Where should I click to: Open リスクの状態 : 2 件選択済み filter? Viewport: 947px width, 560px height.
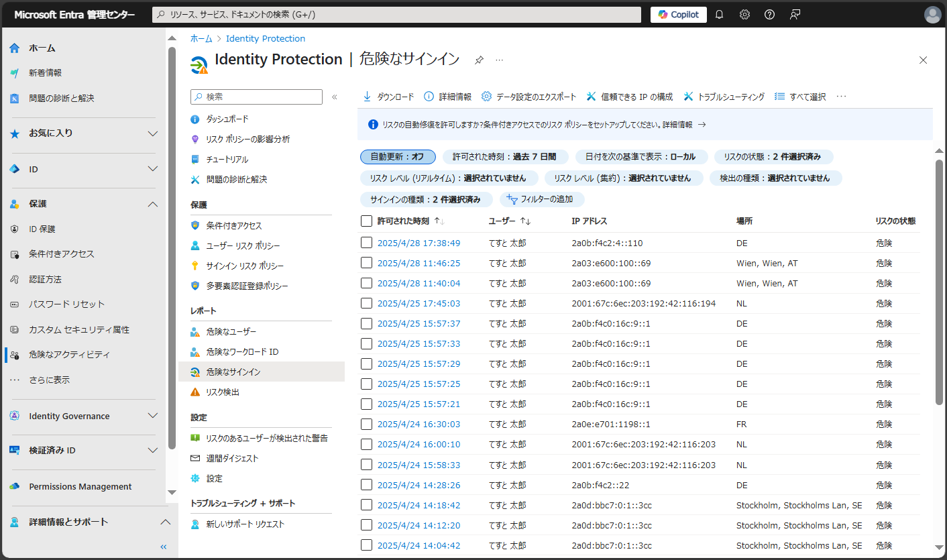pos(773,157)
